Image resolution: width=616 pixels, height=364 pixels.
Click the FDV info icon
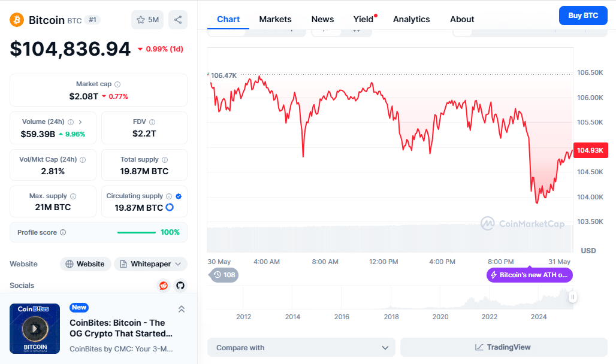[152, 122]
